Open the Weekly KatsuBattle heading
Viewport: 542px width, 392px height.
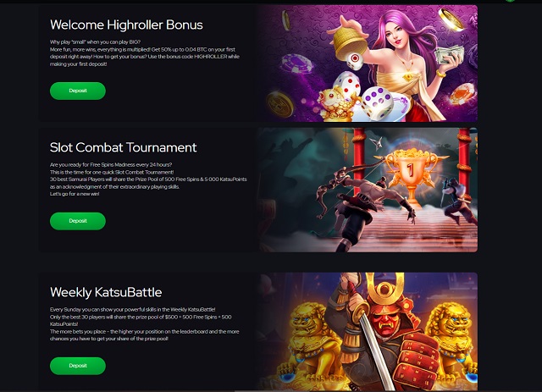tap(106, 292)
